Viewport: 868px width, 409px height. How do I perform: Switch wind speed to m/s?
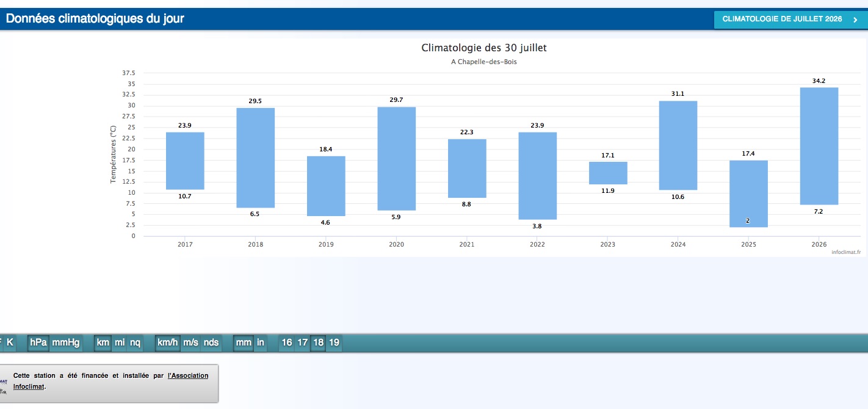pyautogui.click(x=191, y=342)
